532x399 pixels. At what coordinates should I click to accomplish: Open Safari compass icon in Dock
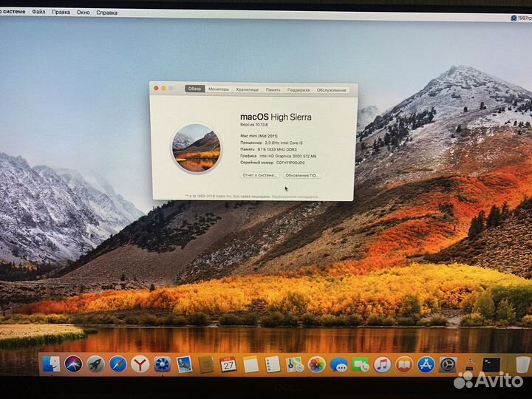pos(118,365)
